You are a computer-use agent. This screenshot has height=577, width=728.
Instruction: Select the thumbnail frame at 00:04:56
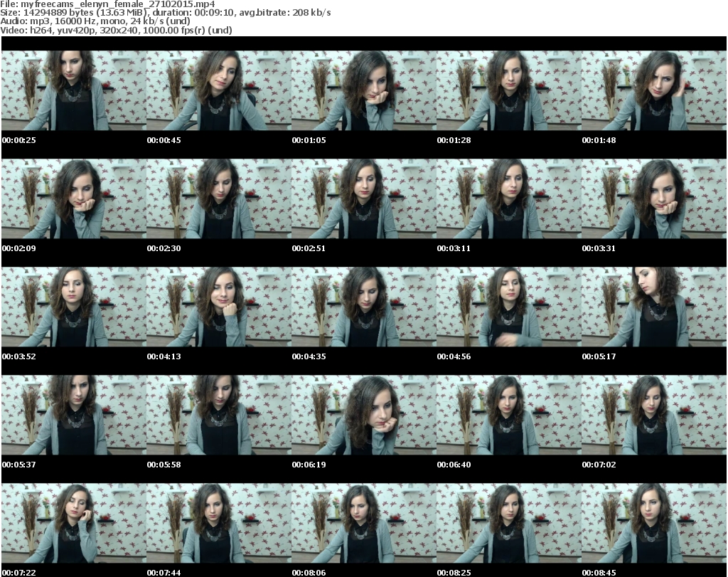509,307
